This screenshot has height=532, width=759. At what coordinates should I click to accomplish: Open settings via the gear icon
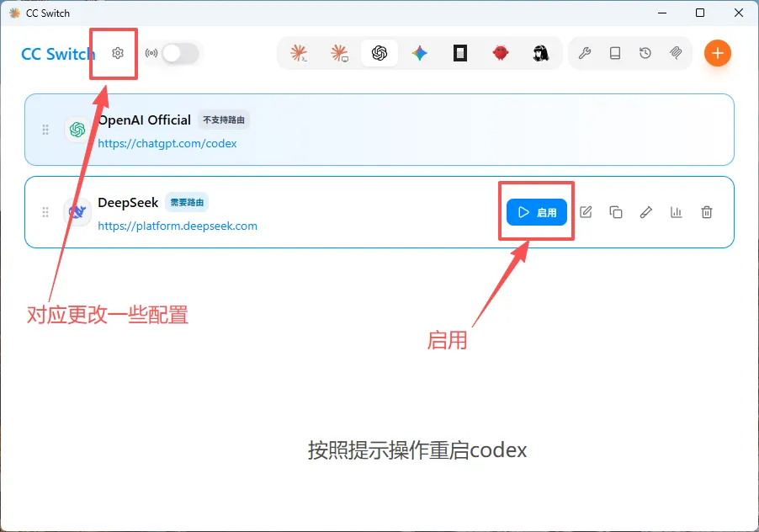[x=118, y=53]
